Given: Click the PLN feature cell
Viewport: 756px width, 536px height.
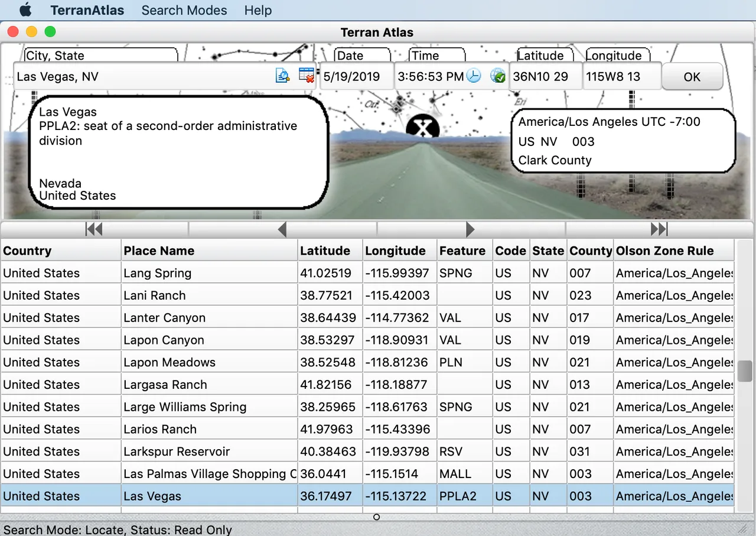Looking at the screenshot, I should pos(465,362).
